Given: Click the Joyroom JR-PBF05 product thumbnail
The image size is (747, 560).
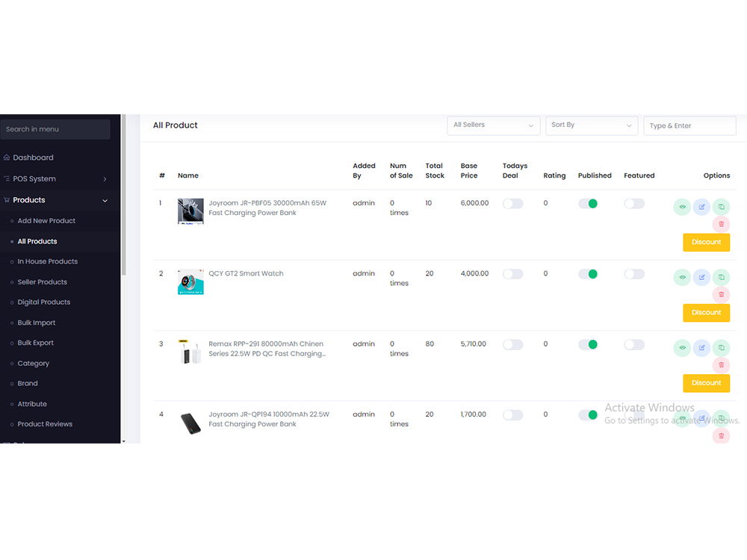Looking at the screenshot, I should tap(190, 211).
